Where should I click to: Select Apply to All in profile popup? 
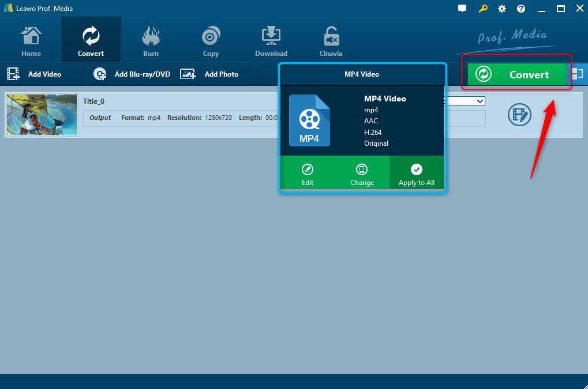417,174
